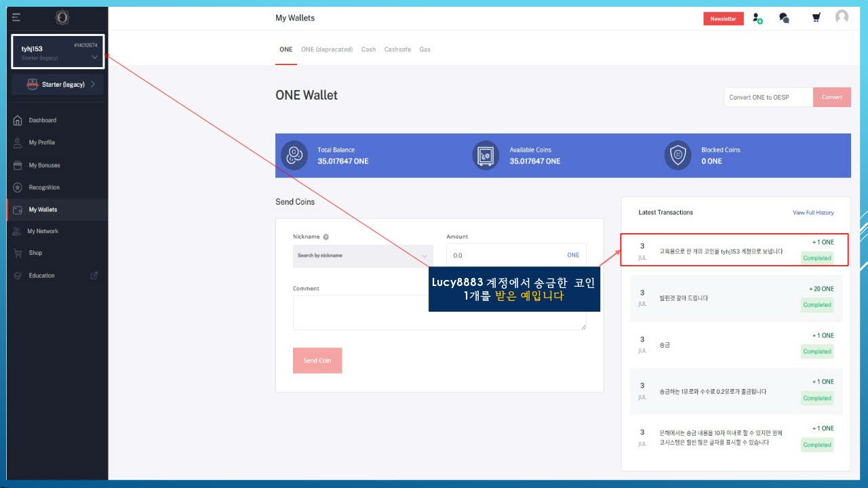Select the 송금하는 1유로와 수수료 transaction
868x488 pixels.
point(736,391)
